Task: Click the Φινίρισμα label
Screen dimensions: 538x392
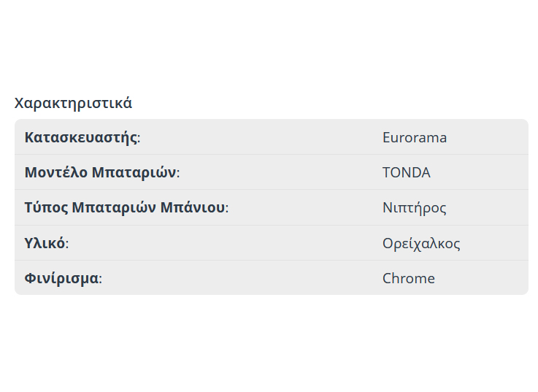Action: [x=61, y=278]
